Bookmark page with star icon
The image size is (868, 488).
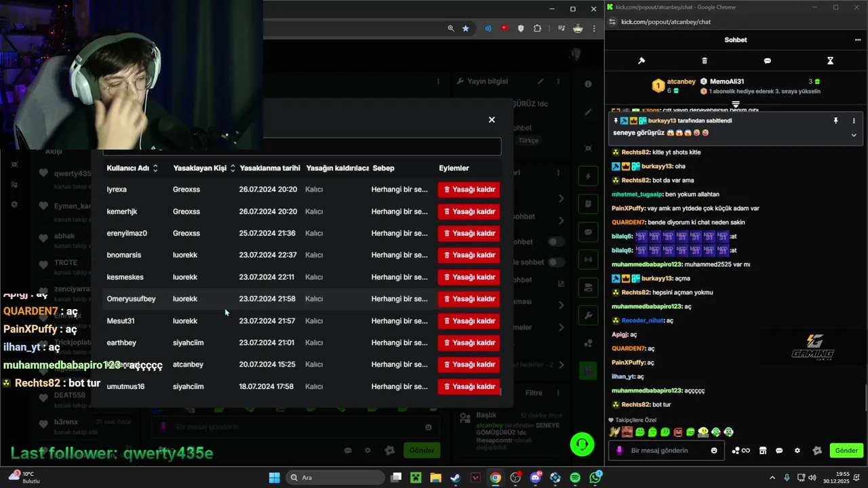(466, 28)
